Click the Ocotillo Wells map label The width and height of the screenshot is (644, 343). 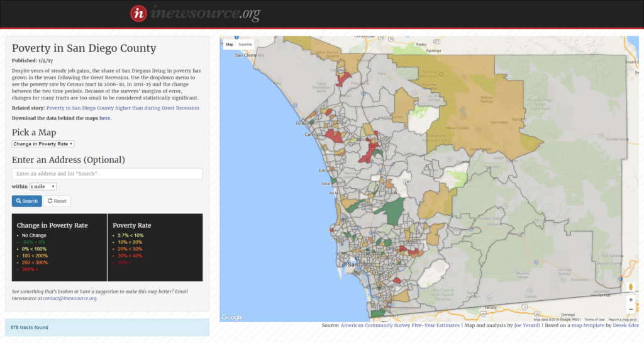[x=616, y=139]
